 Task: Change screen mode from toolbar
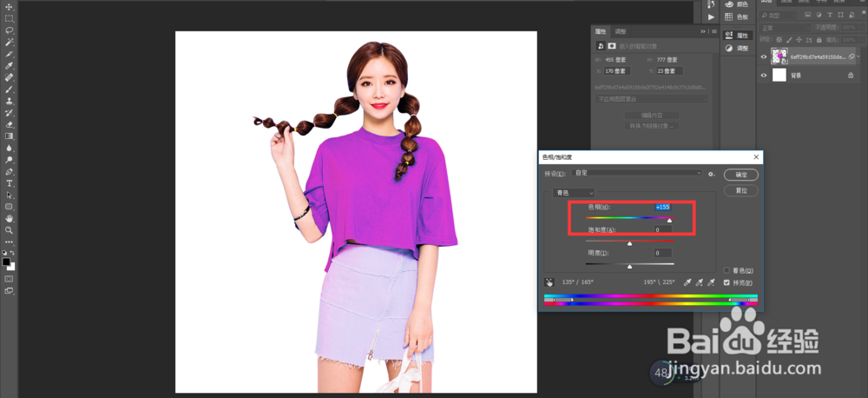click(9, 290)
